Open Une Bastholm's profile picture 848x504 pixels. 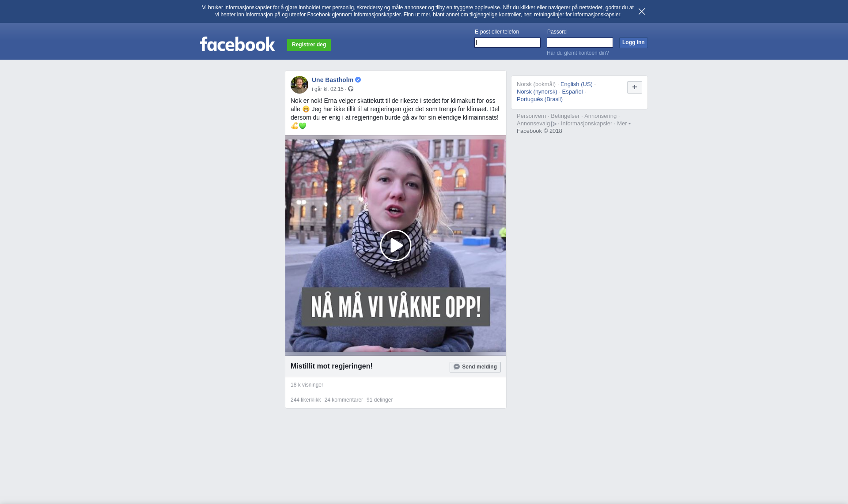299,85
